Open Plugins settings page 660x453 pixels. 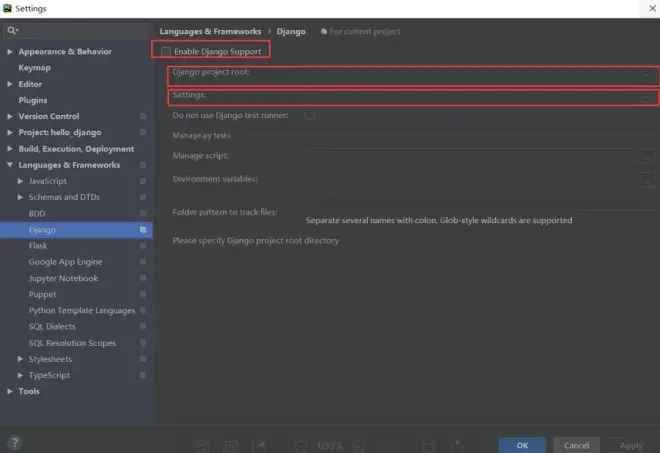tap(33, 100)
